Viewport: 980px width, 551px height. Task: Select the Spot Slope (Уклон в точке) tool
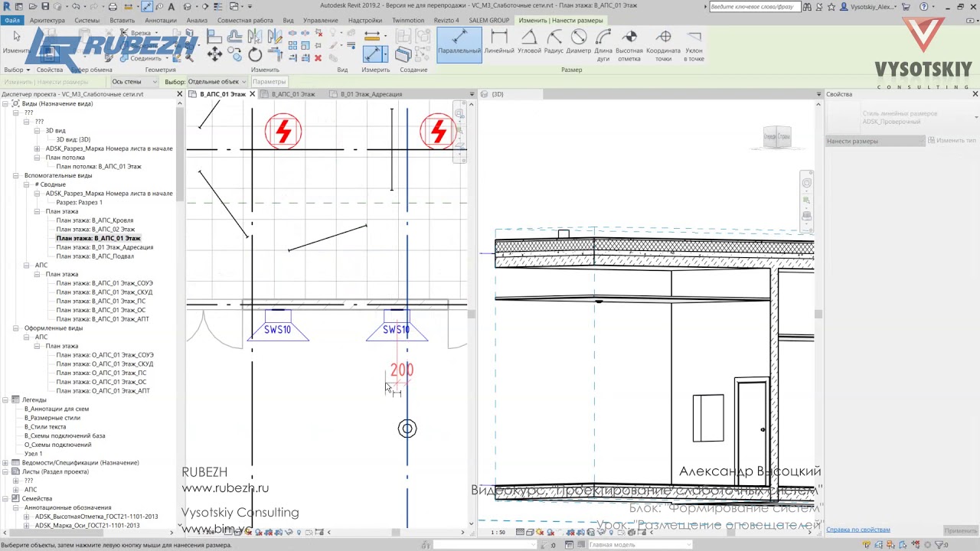[x=694, y=44]
